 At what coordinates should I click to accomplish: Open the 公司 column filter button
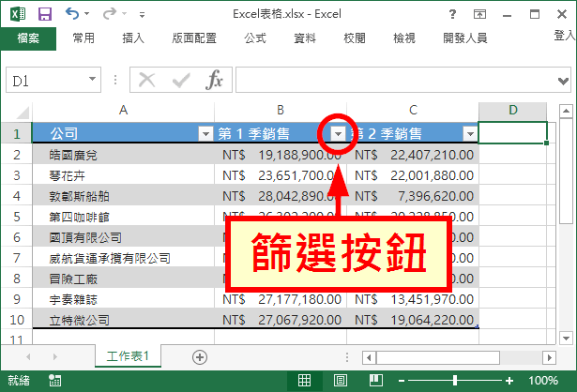(x=205, y=134)
